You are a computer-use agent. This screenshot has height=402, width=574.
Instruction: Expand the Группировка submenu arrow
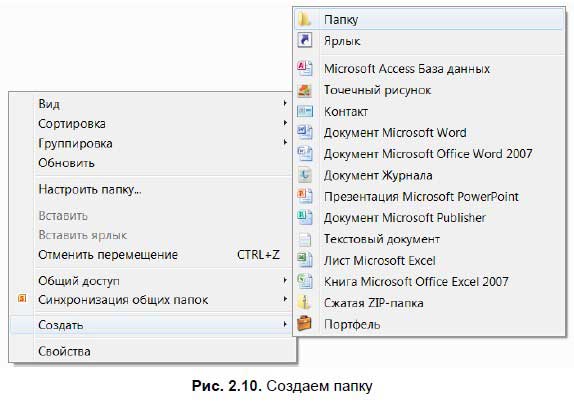pos(285,142)
